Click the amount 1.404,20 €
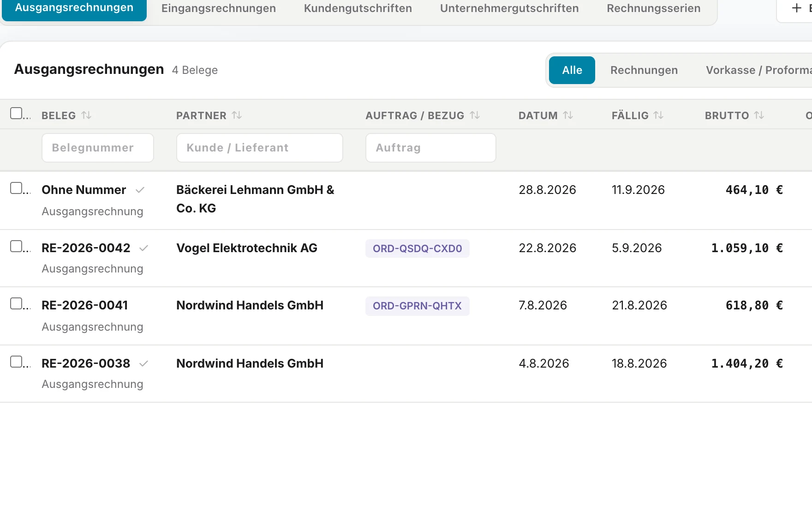The width and height of the screenshot is (812, 508). tap(747, 363)
